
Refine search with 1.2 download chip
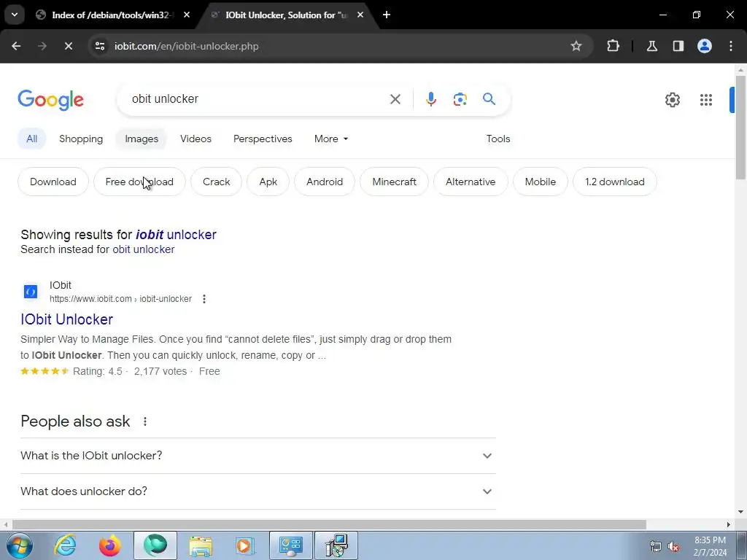pos(614,182)
